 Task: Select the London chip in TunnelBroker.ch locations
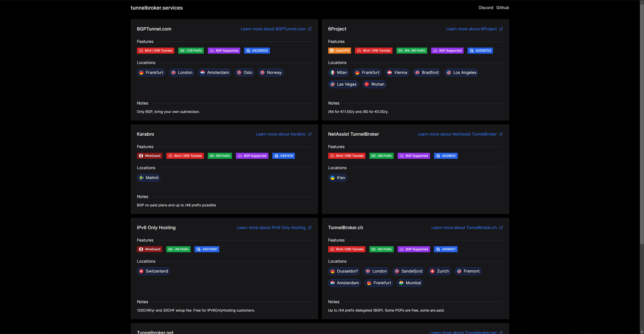click(x=376, y=271)
